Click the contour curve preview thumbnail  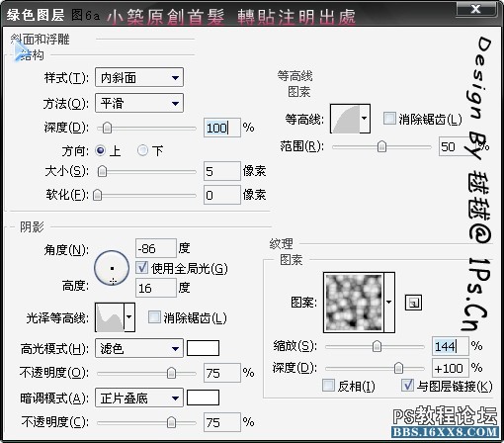click(x=345, y=119)
